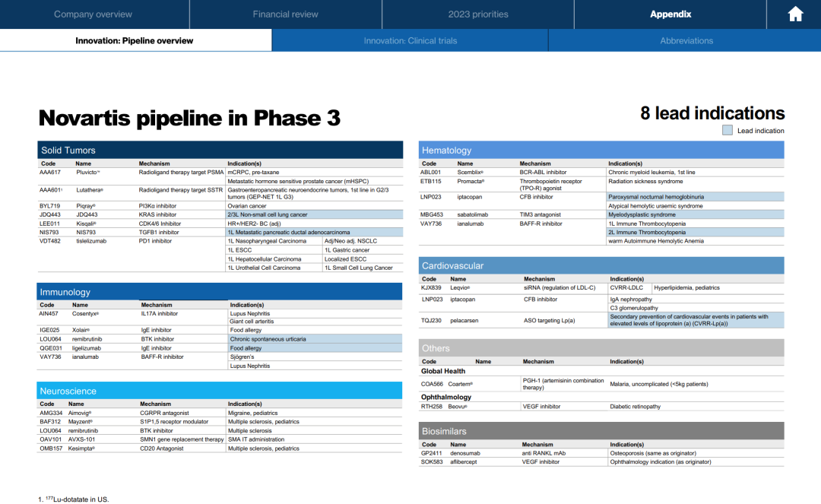Image resolution: width=821 pixels, height=504 pixels.
Task: Click the Lead indication legend swatch
Action: click(727, 130)
